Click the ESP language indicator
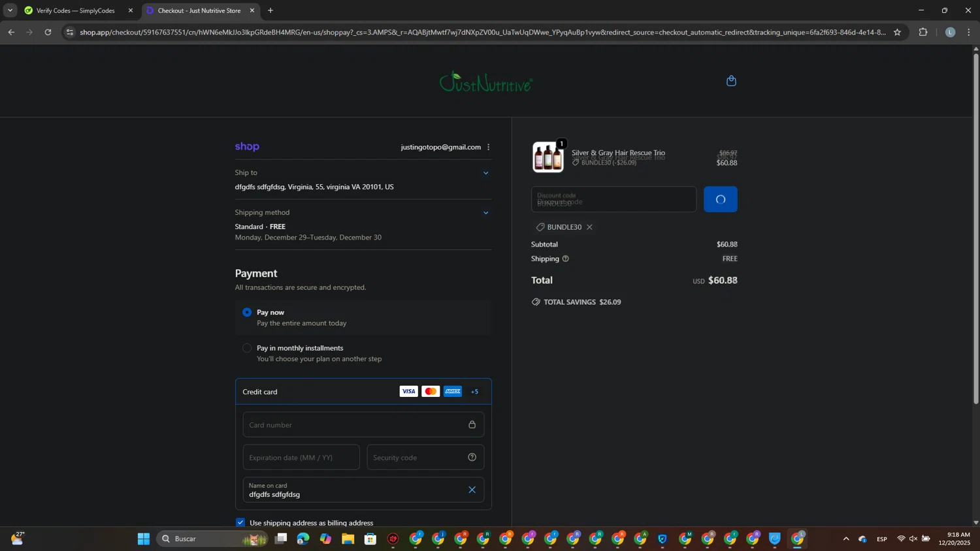Viewport: 980px width, 551px height. pos(882,539)
